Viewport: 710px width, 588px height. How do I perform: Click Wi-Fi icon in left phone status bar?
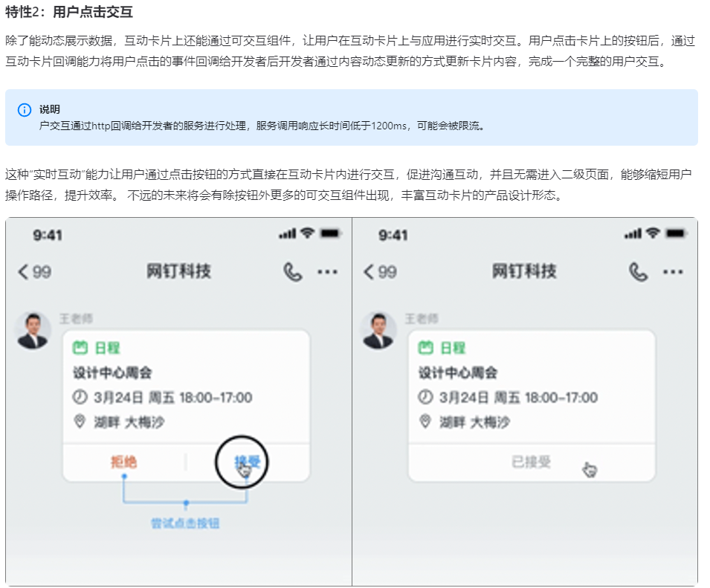(308, 233)
